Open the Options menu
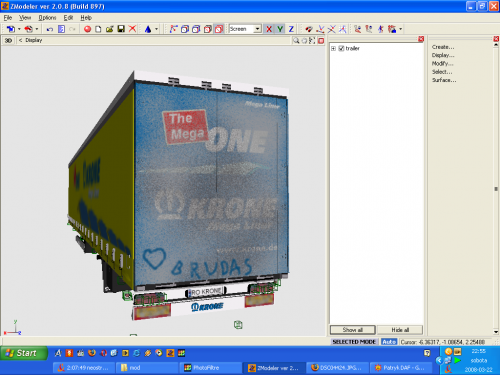This screenshot has width=500, height=375. (x=47, y=18)
